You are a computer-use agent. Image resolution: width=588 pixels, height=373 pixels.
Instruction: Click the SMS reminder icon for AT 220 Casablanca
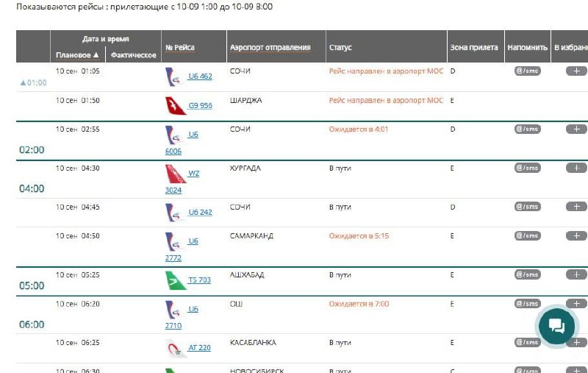(527, 342)
